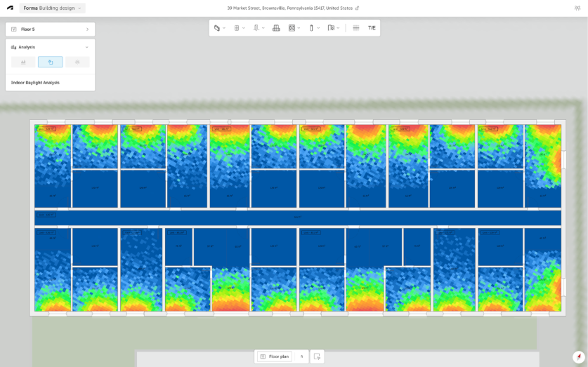
Task: Click the square room tool icon
Action: pyautogui.click(x=292, y=28)
